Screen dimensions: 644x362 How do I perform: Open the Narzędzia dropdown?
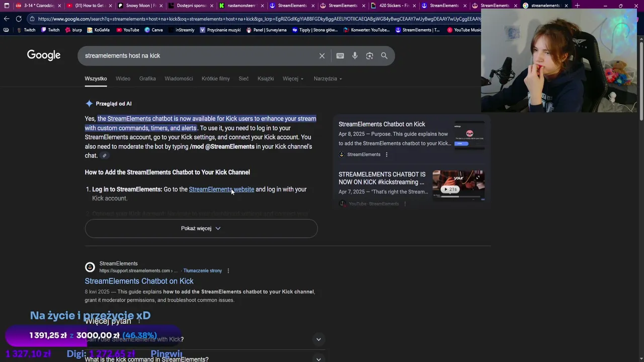pos(328,78)
